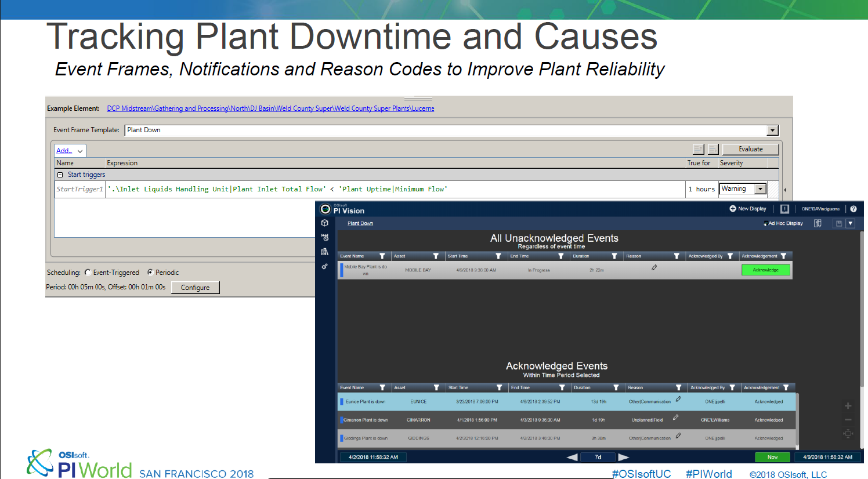
Task: Collapse side panel arrow beside Severity
Action: (x=785, y=190)
